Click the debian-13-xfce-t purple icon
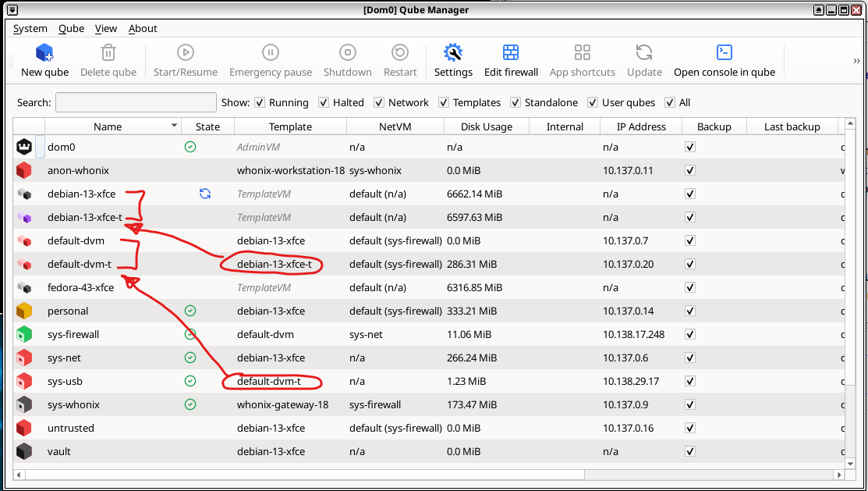868x491 pixels. coord(24,217)
